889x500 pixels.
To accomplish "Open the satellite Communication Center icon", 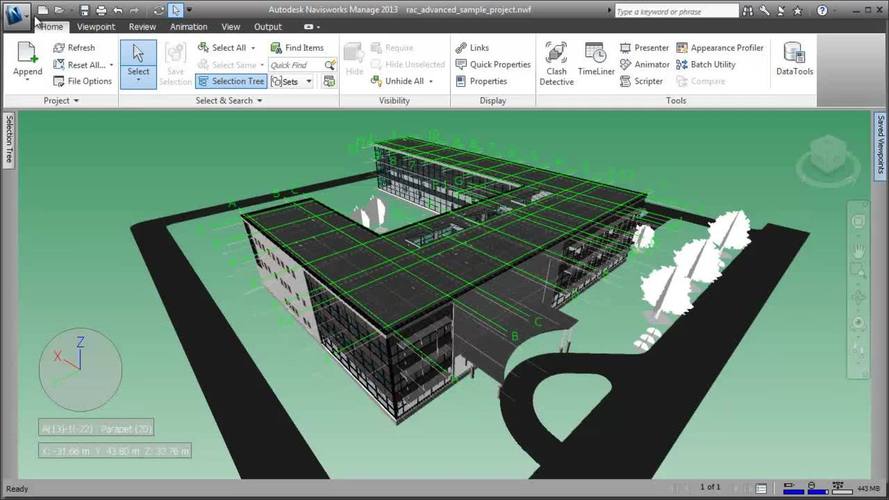I will coord(781,11).
